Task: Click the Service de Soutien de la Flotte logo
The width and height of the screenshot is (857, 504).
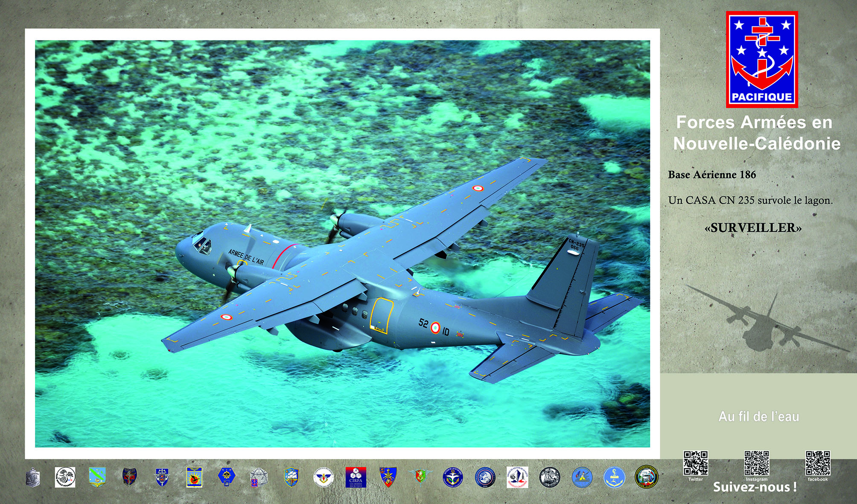Action: tap(517, 477)
